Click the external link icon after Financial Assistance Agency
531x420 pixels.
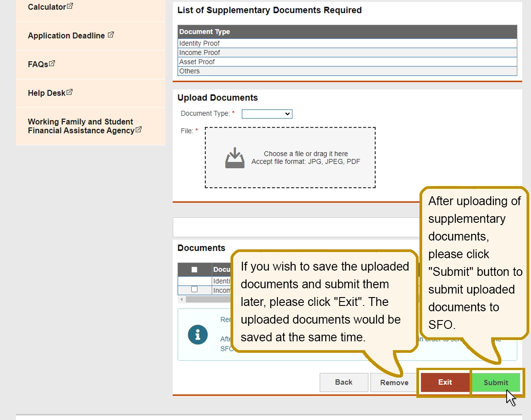[139, 130]
